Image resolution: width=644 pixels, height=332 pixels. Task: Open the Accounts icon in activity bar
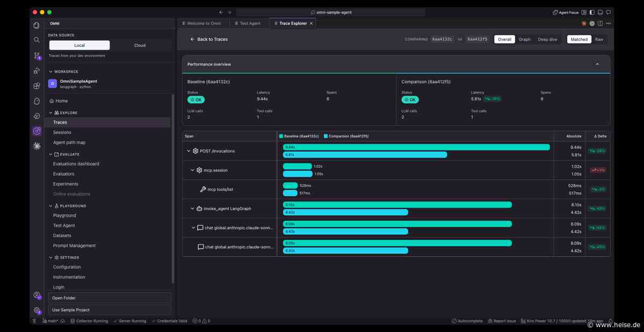[36, 295]
